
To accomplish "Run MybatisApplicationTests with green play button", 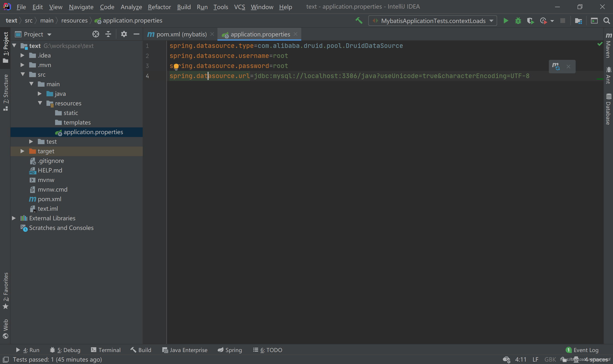I will [505, 21].
